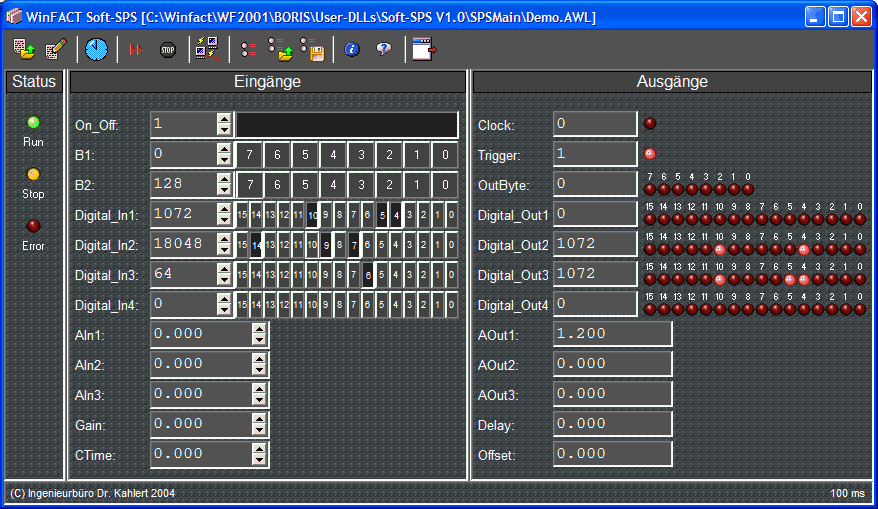Click the 100 ms status bar text
Image resolution: width=878 pixels, height=509 pixels.
click(847, 493)
